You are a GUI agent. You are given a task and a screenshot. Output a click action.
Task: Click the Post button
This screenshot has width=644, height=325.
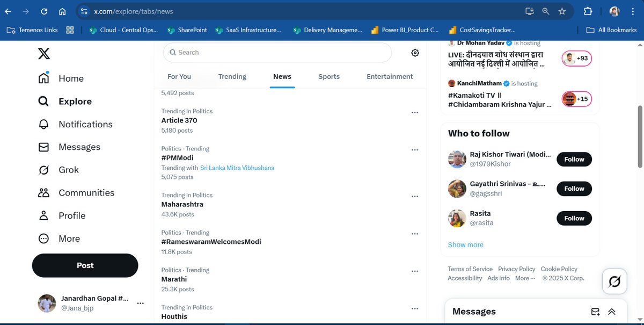tap(85, 265)
